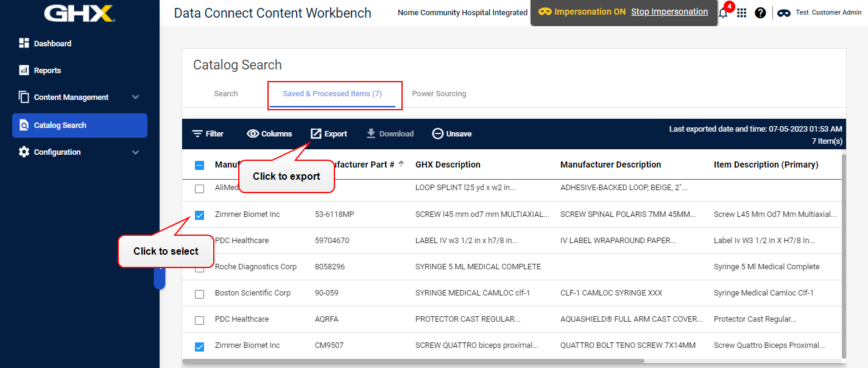Open the Reports chart icon
868x368 pixels.
24,70
